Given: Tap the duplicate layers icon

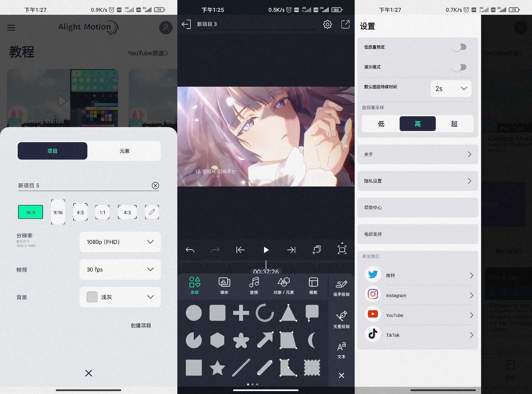Looking at the screenshot, I should [x=317, y=250].
